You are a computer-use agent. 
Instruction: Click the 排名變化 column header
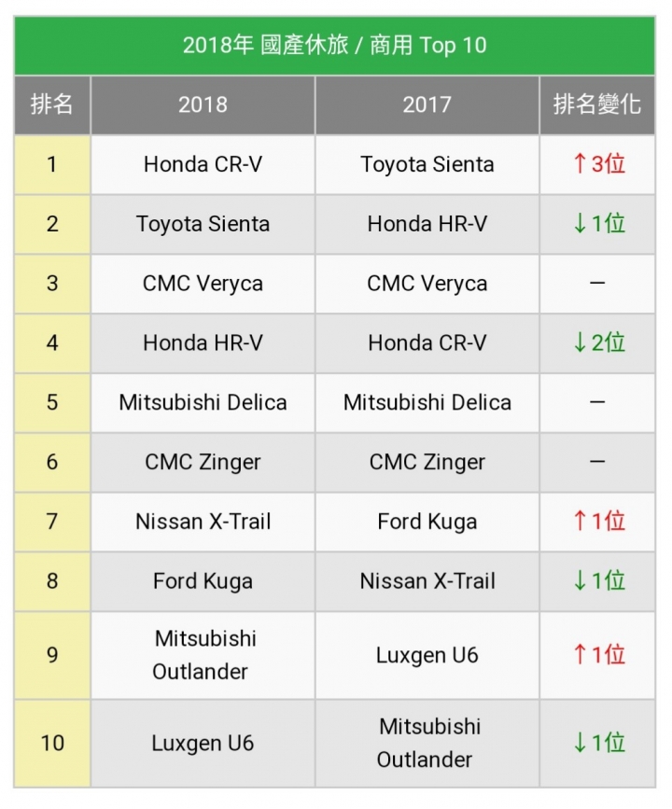[x=597, y=105]
